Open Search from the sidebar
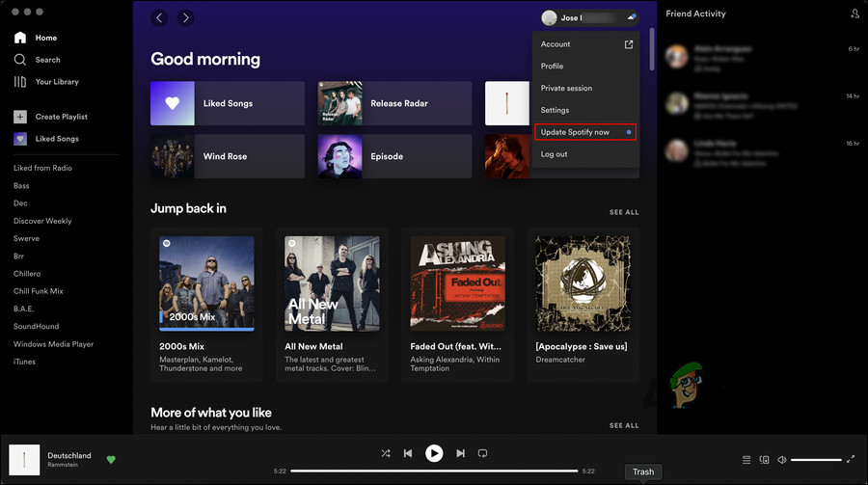 (20, 60)
